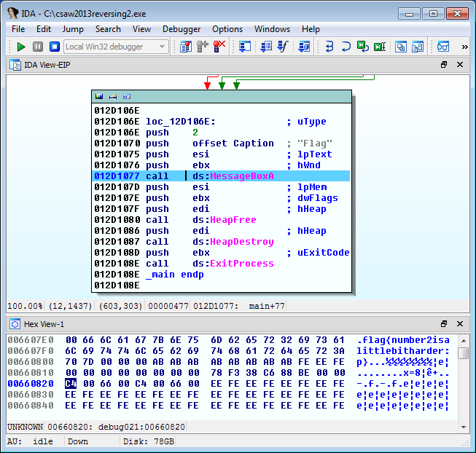Click the '.flag{number2isa' ASCII text in hex view
This screenshot has width=476, height=453.
point(403,340)
